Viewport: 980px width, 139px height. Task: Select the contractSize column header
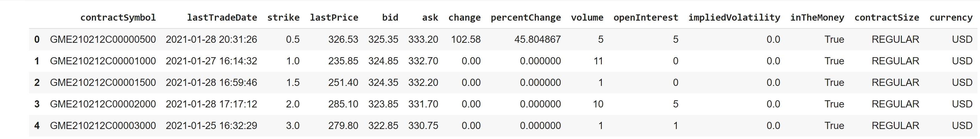887,17
